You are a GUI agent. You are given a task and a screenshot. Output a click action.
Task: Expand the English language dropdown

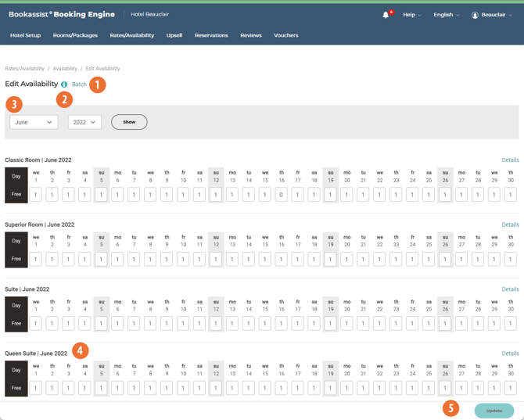446,15
